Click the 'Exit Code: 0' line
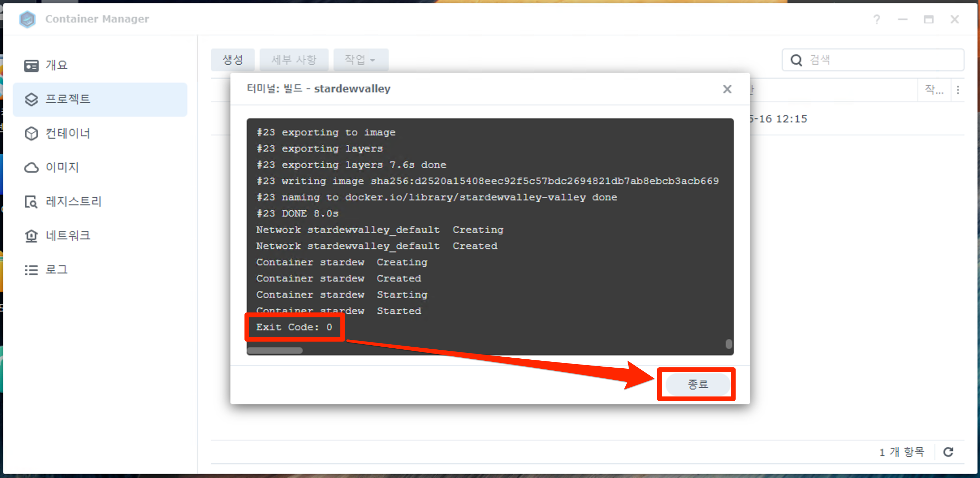This screenshot has height=478, width=980. [294, 327]
